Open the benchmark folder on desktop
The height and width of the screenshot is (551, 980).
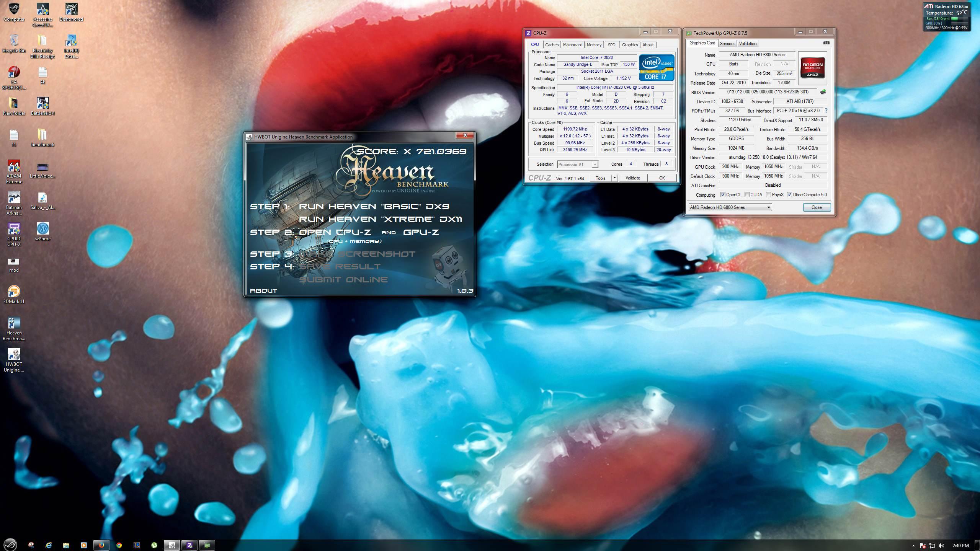[42, 138]
